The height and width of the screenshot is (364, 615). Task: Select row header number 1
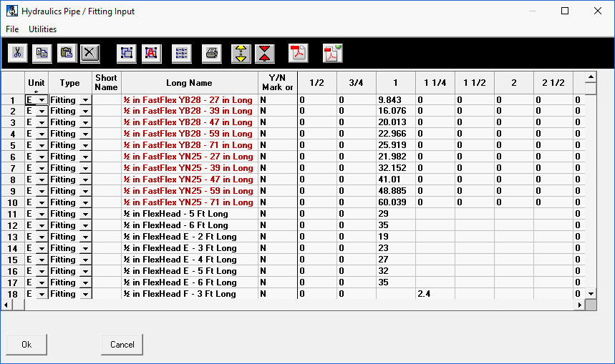coord(13,100)
